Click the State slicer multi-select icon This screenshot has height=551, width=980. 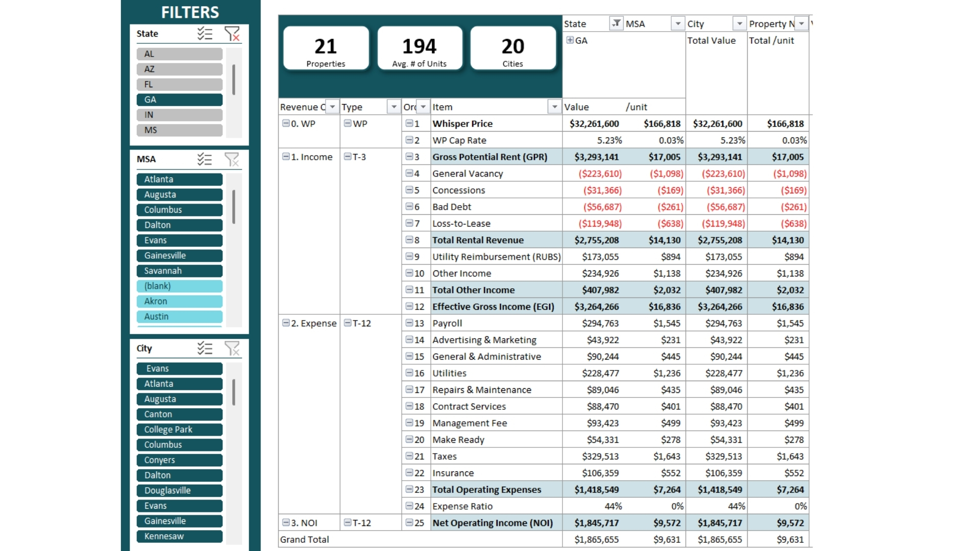tap(205, 34)
